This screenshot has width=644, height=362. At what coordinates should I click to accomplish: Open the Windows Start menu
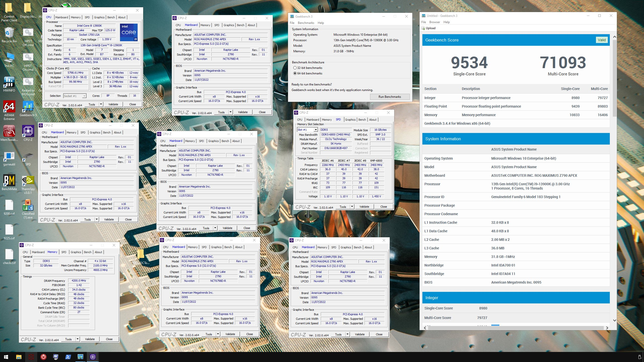coord(6,357)
